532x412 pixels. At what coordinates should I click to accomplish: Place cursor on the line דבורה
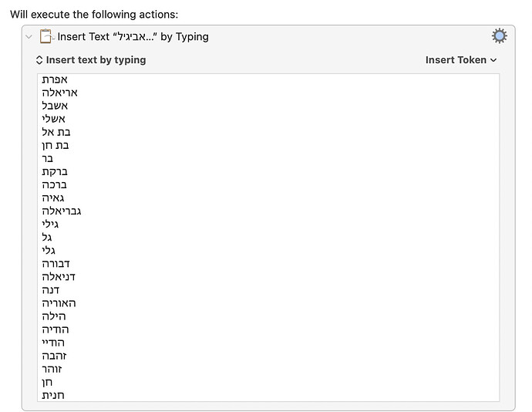pos(56,264)
